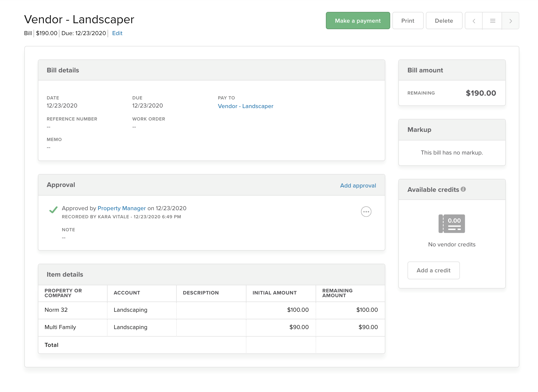Click the Available credits info icon

click(463, 189)
